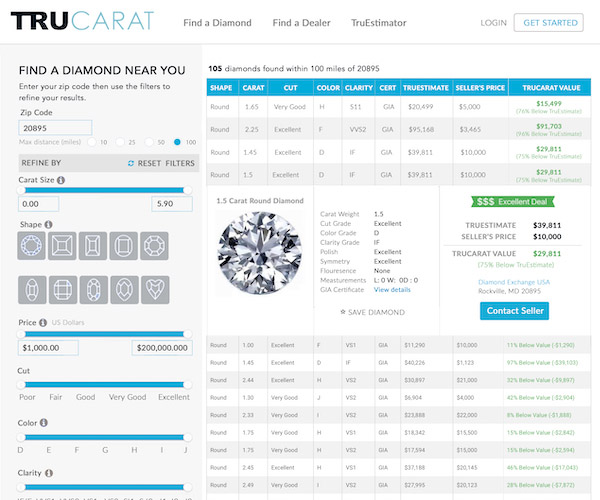Click $91,703 TruCarat value cell

[x=549, y=129]
